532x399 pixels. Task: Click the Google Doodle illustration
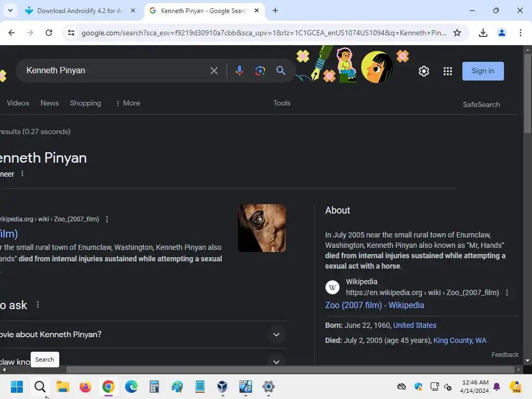point(353,64)
